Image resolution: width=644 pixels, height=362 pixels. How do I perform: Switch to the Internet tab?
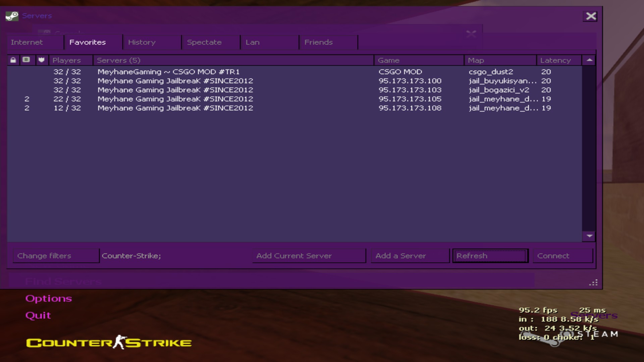click(35, 42)
